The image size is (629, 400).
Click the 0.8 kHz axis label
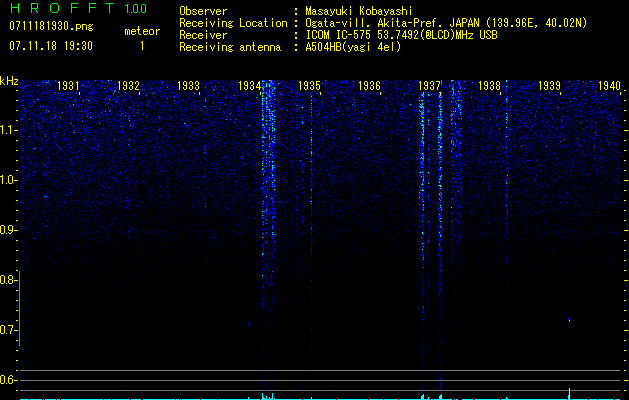pyautogui.click(x=8, y=280)
